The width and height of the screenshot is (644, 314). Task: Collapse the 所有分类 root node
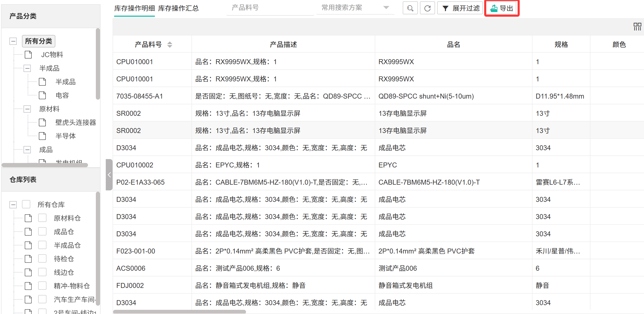pyautogui.click(x=13, y=41)
